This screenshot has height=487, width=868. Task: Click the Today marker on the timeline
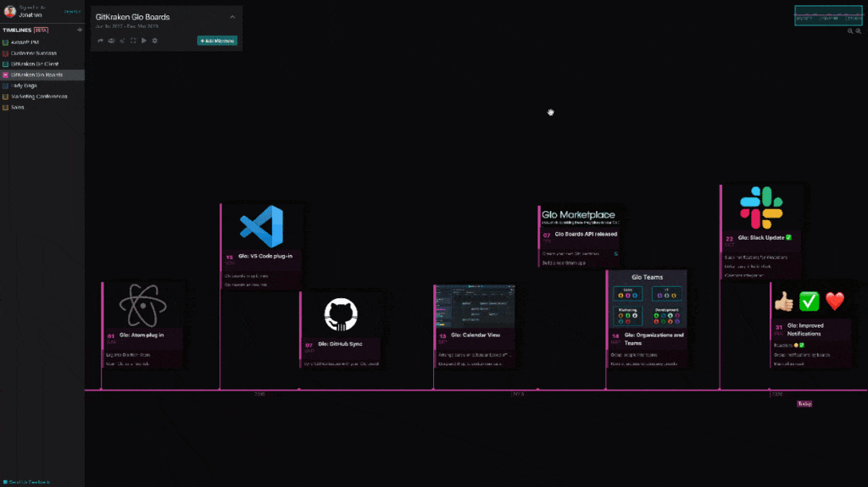[804, 404]
